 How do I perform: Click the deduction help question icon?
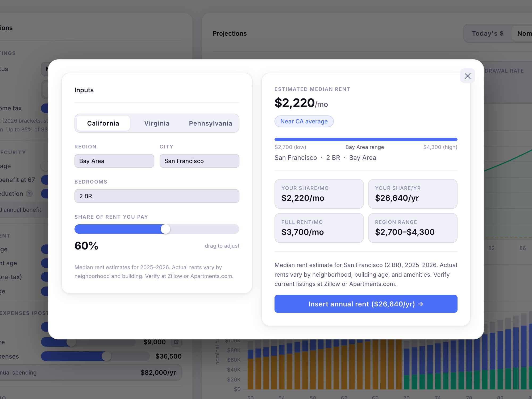point(29,194)
